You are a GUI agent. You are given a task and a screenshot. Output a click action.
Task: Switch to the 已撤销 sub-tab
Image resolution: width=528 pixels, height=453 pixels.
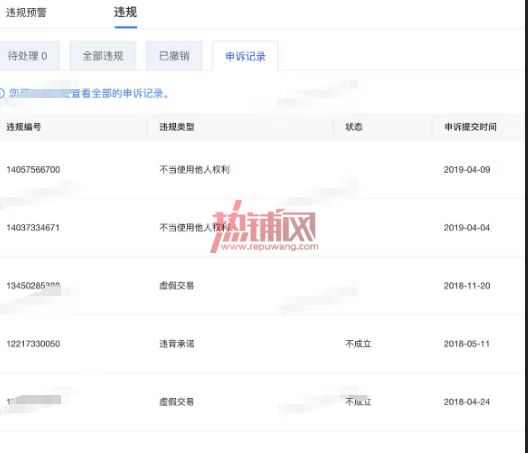[174, 56]
